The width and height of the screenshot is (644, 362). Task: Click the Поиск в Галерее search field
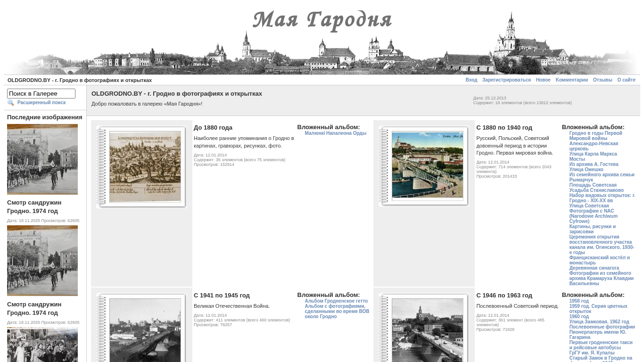tap(41, 94)
